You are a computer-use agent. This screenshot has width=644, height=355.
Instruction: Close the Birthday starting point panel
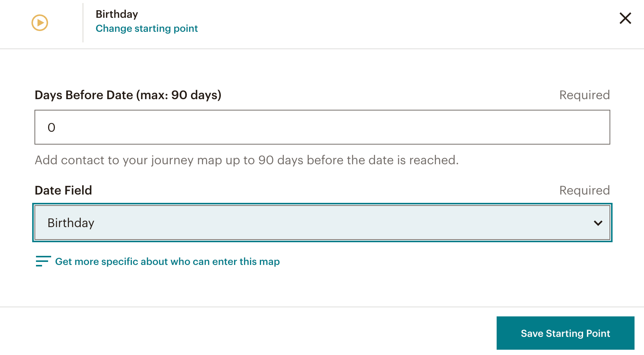coord(625,18)
